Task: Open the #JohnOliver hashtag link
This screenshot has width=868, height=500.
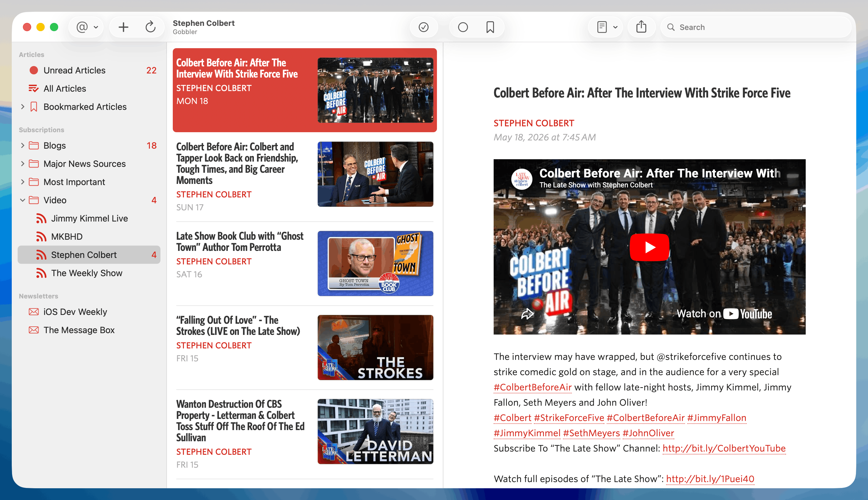Action: [x=648, y=433]
